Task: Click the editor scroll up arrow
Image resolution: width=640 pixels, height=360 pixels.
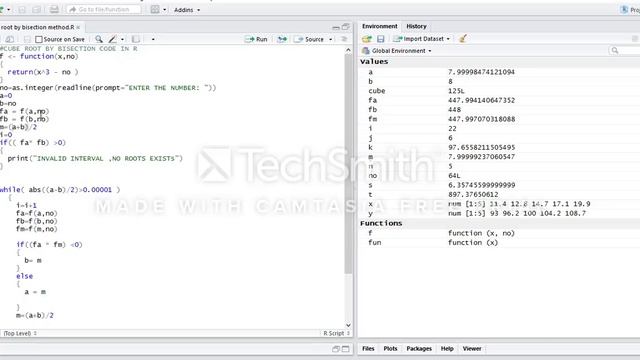Action: [x=348, y=50]
